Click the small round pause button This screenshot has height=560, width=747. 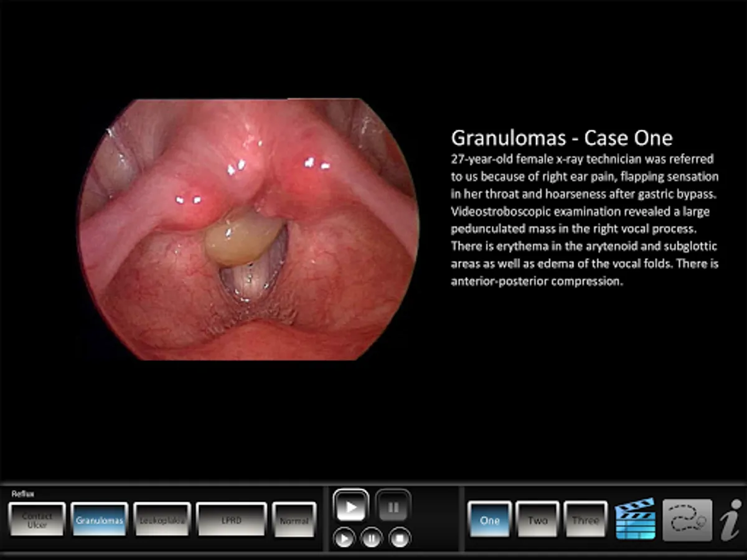point(371,537)
